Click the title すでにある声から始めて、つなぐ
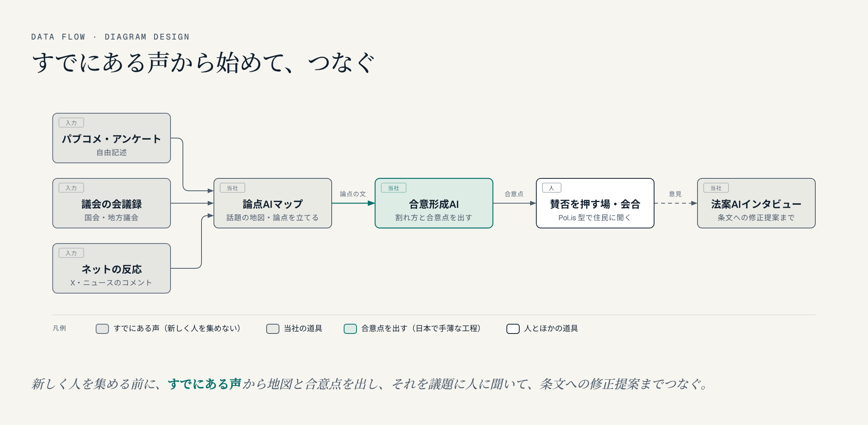Screen dimensions: 868x425 (x=203, y=62)
